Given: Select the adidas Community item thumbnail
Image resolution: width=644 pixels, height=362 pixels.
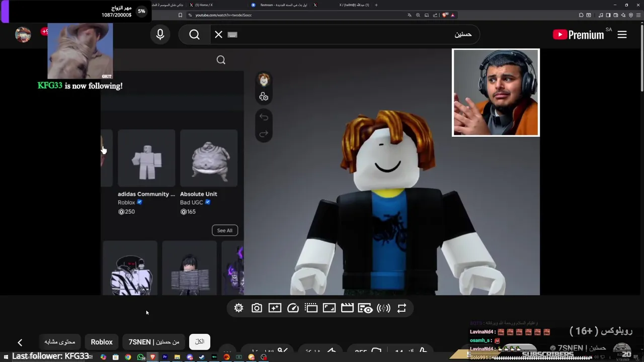Looking at the screenshot, I should (146, 158).
